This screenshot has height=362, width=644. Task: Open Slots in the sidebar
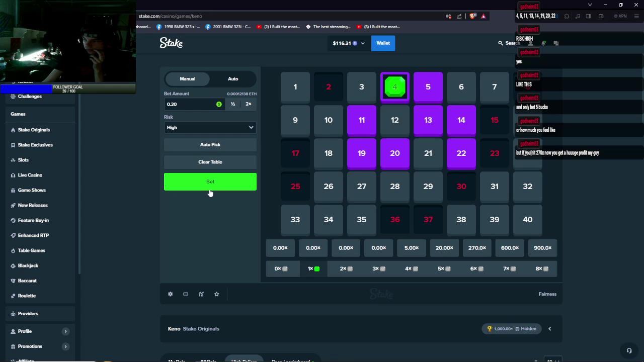click(x=40, y=160)
